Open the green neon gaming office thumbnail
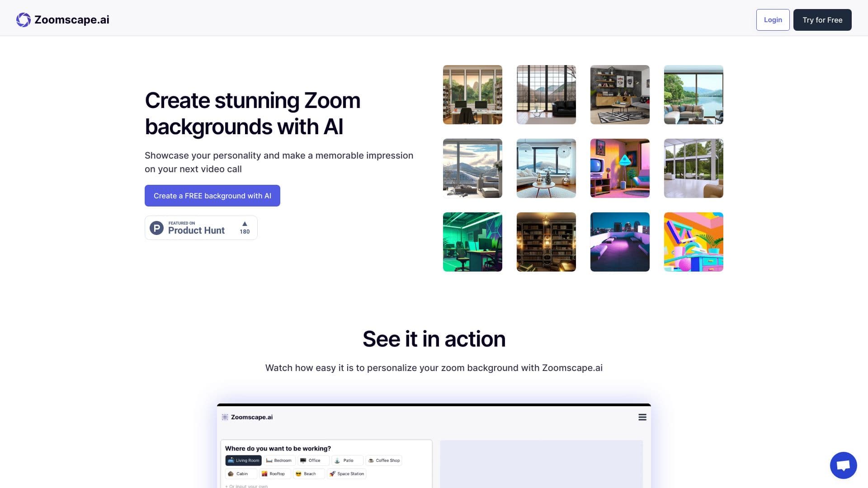The height and width of the screenshot is (488, 868). (472, 242)
